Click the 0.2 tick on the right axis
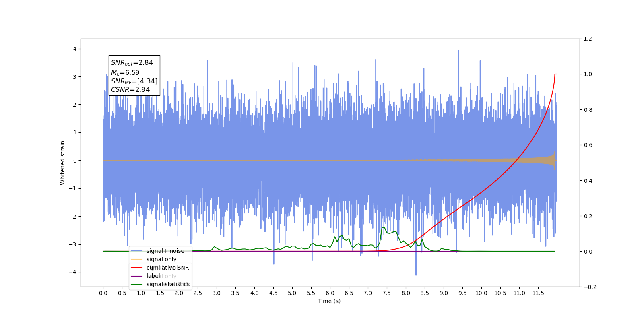Image resolution: width=644 pixels, height=322 pixels. [x=588, y=216]
